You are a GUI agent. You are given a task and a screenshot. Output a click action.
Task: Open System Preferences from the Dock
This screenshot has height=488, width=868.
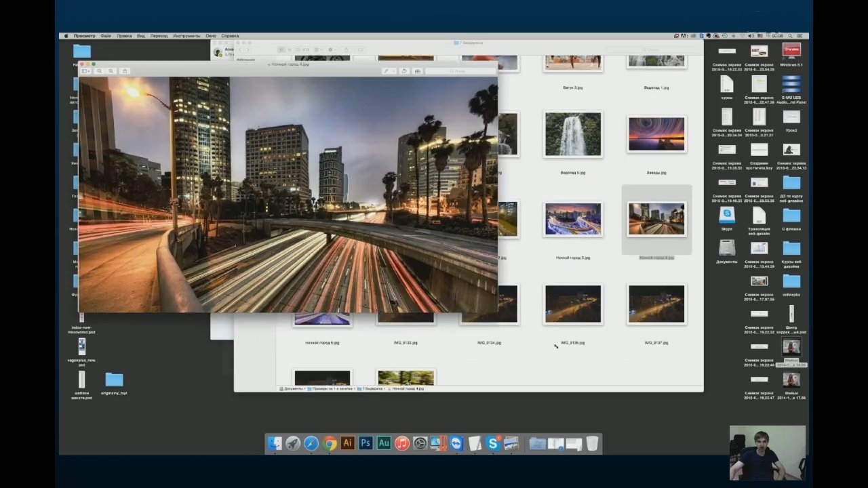pos(420,443)
